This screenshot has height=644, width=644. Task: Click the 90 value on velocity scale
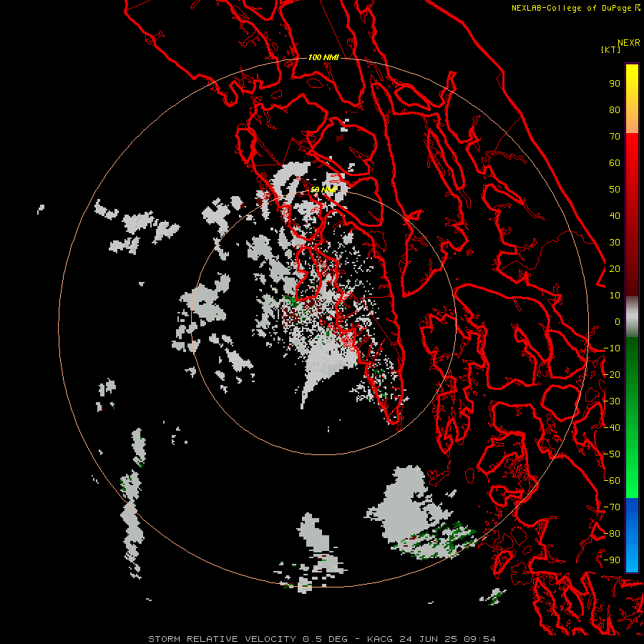615,84
